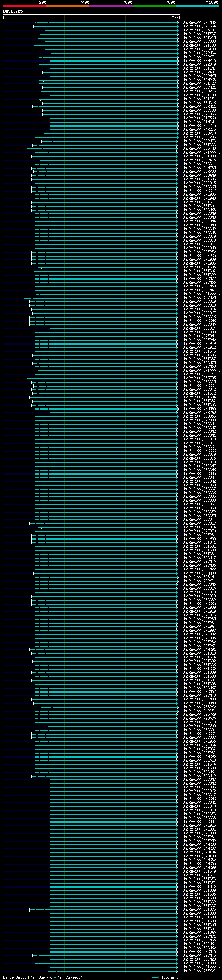Select the UniRef100_A7RMZ3 label
The width and height of the screenshot is (222, 980).
(199, 141)
